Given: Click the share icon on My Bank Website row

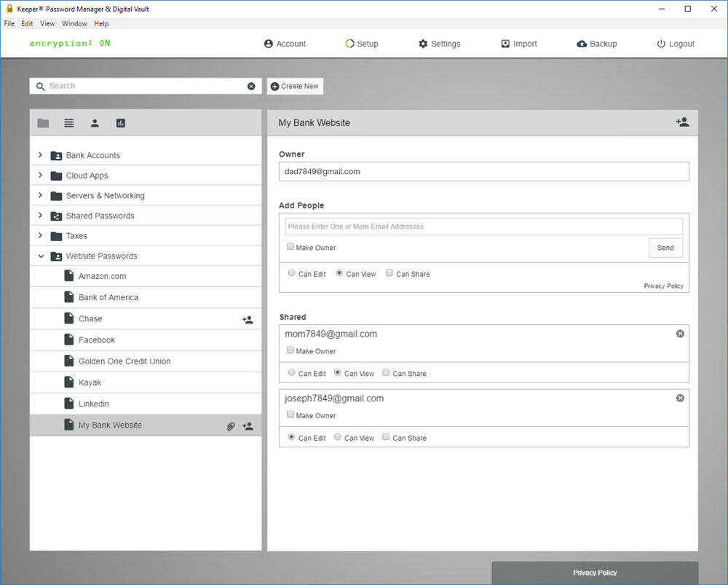Looking at the screenshot, I should [x=248, y=426].
